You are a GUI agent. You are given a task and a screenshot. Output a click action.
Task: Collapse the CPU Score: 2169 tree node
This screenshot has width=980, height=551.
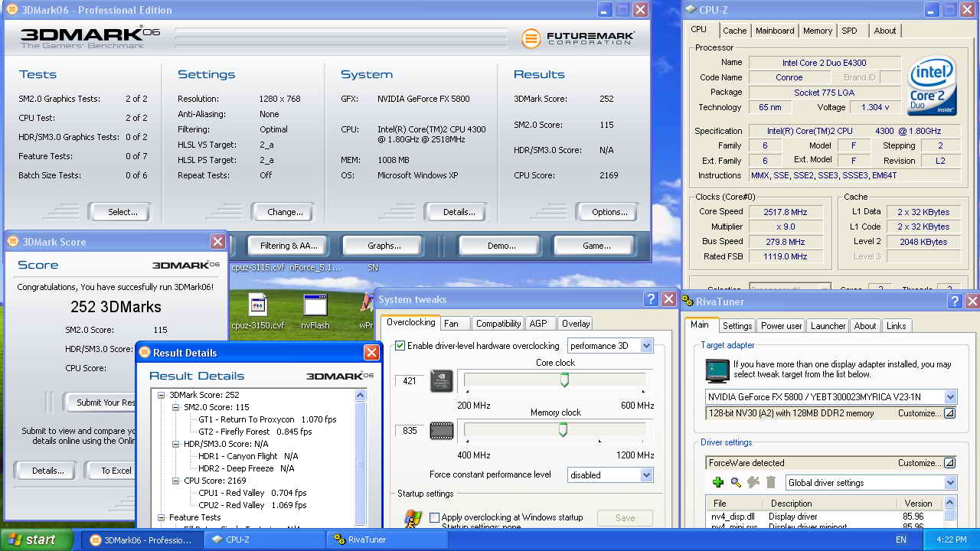click(x=176, y=481)
